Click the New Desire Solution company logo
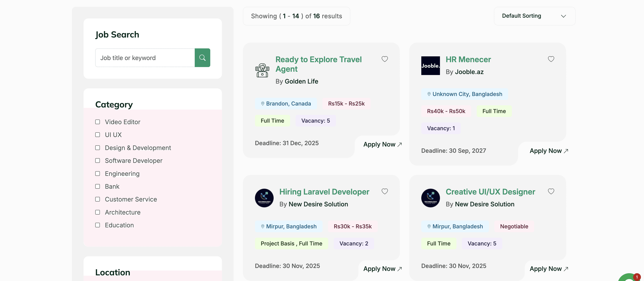Image resolution: width=644 pixels, height=281 pixels. 264,198
